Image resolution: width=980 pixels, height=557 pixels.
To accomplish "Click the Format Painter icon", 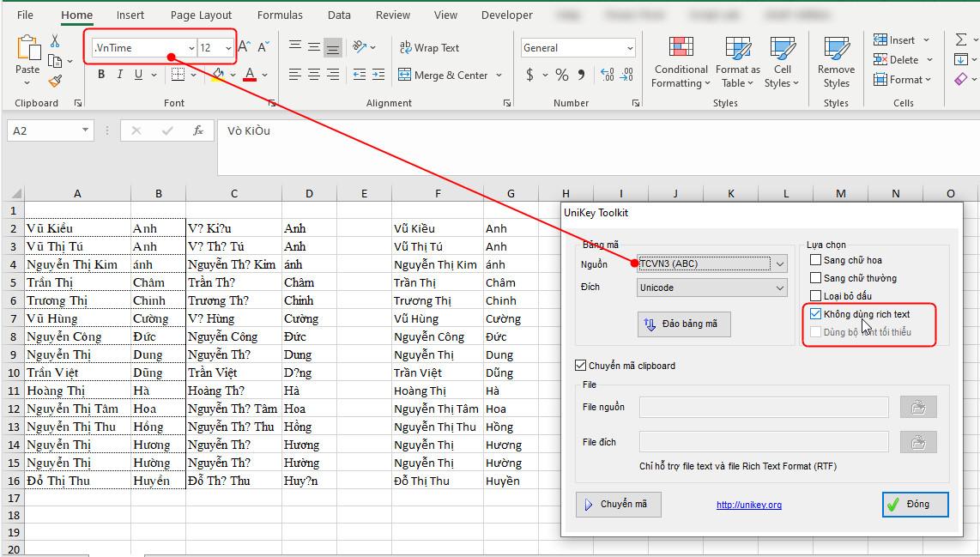I will tap(53, 82).
